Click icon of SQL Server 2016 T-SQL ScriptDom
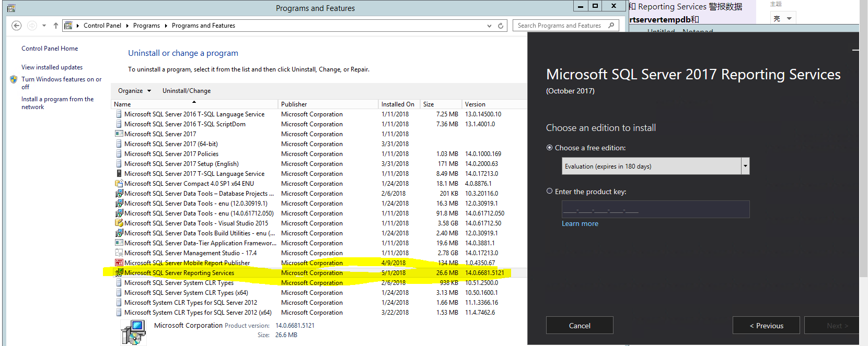 119,124
